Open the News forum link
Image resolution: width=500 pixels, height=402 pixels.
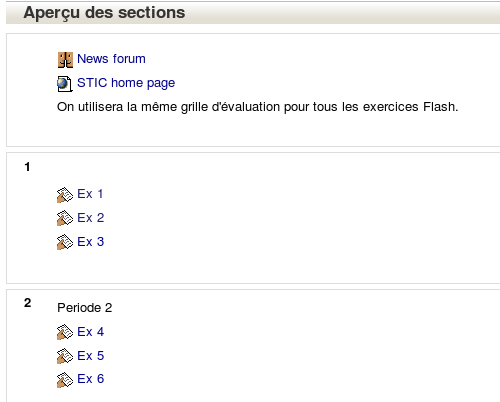[x=111, y=59]
